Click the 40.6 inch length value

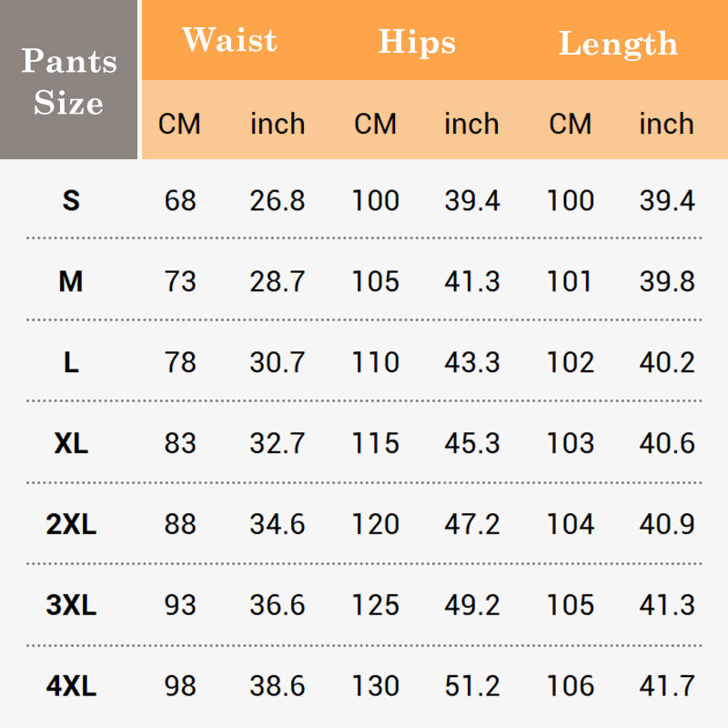coord(667,443)
